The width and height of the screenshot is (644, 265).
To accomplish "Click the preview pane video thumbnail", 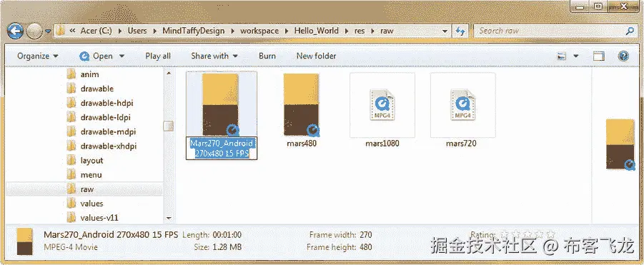I will (620, 144).
